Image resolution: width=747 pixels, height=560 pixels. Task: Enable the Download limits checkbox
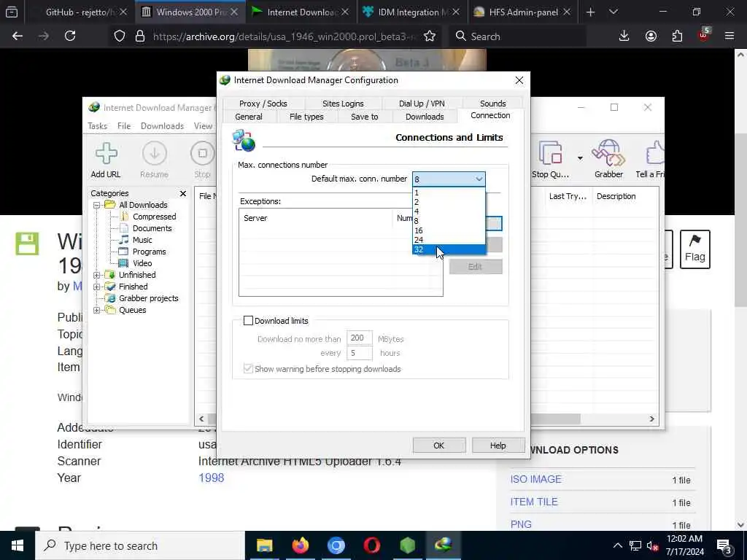coord(248,321)
